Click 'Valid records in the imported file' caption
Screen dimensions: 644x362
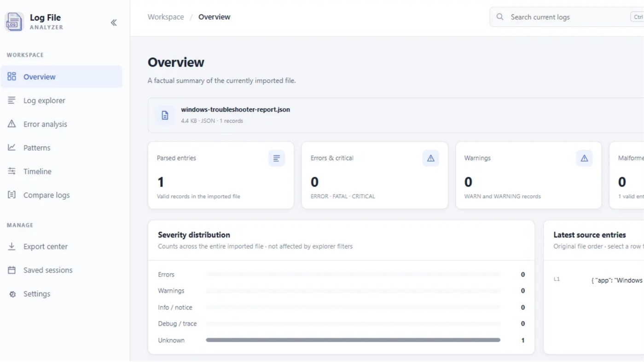click(x=198, y=196)
